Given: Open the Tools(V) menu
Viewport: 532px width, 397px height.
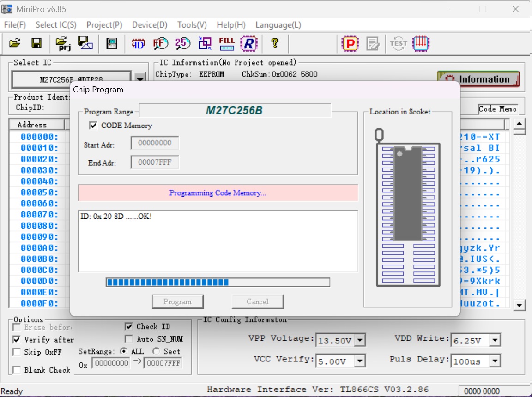Looking at the screenshot, I should pos(192,25).
